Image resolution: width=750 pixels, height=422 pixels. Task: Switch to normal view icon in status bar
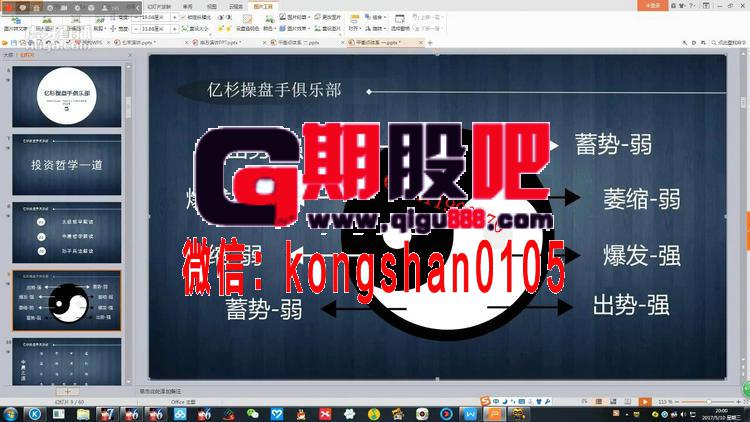(x=599, y=401)
